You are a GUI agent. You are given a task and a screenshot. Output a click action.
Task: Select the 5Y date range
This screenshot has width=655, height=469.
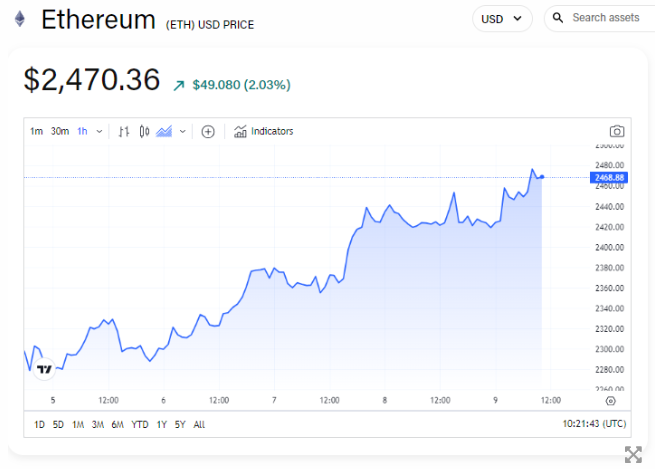pos(180,425)
